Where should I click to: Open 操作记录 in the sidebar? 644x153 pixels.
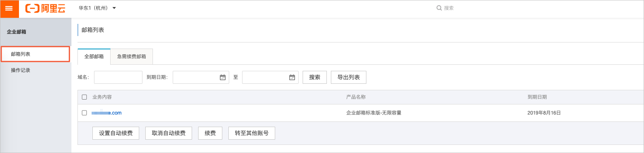pyautogui.click(x=21, y=70)
